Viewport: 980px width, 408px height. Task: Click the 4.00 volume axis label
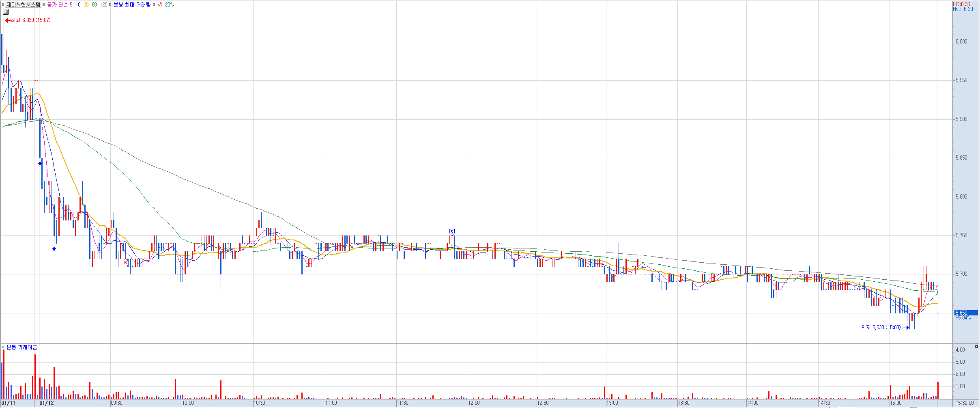960,350
